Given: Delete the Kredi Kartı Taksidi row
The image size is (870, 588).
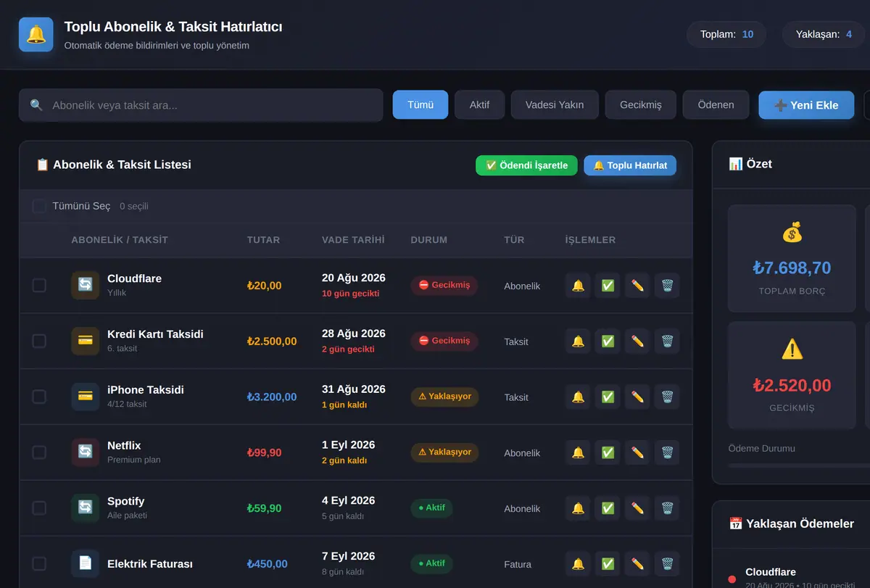Looking at the screenshot, I should (667, 341).
